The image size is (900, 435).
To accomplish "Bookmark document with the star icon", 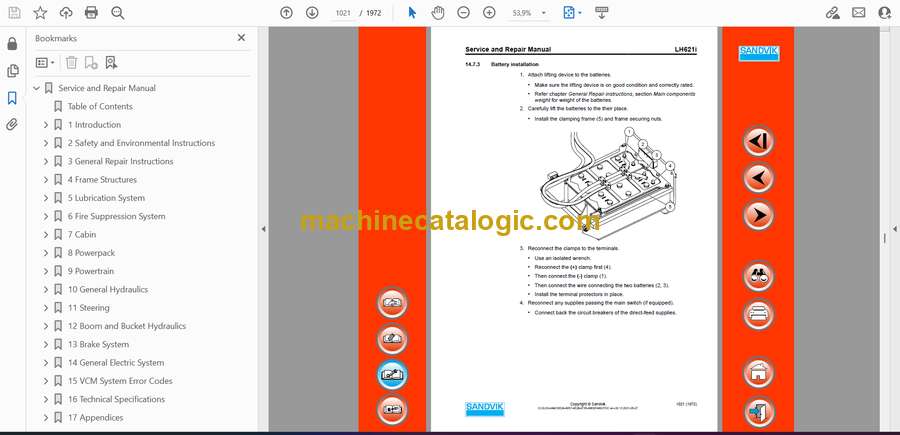I will pyautogui.click(x=40, y=13).
